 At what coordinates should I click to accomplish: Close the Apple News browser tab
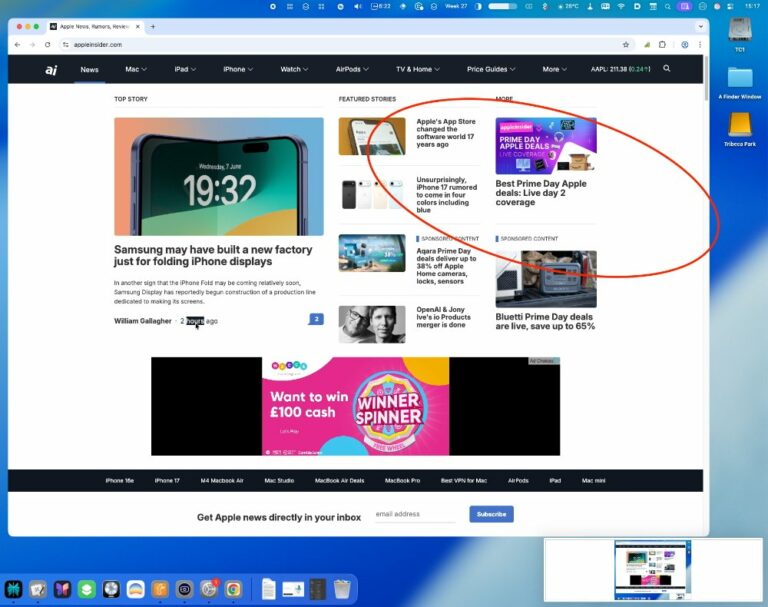pos(138,26)
